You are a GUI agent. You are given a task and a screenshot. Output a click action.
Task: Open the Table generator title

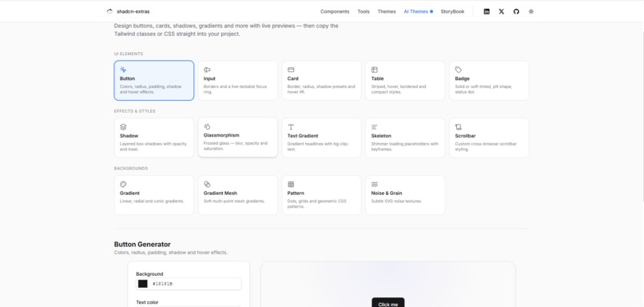(x=377, y=78)
